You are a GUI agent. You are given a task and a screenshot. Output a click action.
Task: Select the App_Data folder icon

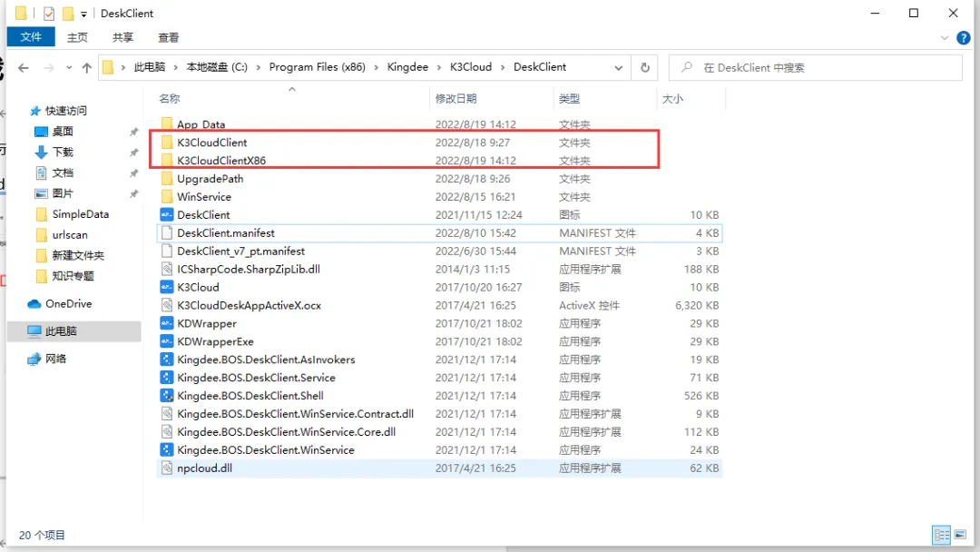pos(166,123)
